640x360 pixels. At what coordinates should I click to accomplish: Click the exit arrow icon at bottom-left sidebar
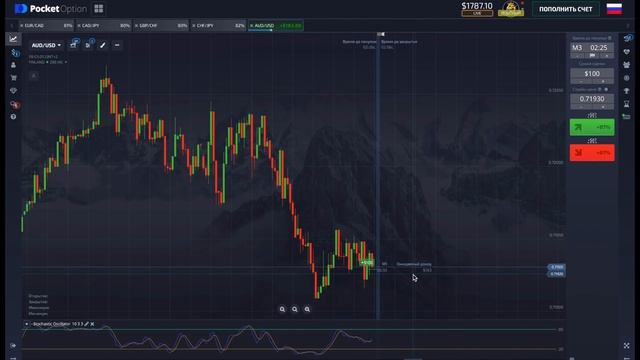click(x=13, y=345)
